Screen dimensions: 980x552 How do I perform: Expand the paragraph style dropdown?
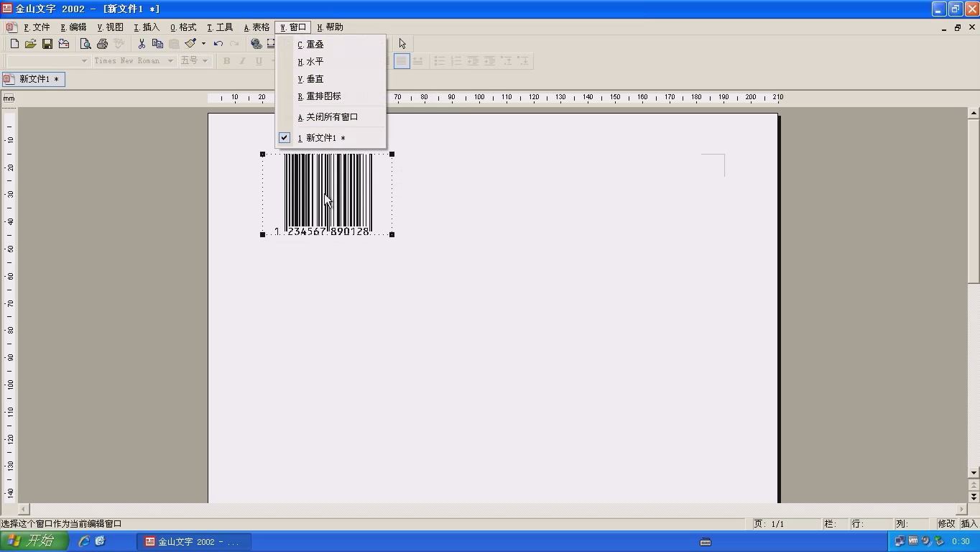point(84,61)
